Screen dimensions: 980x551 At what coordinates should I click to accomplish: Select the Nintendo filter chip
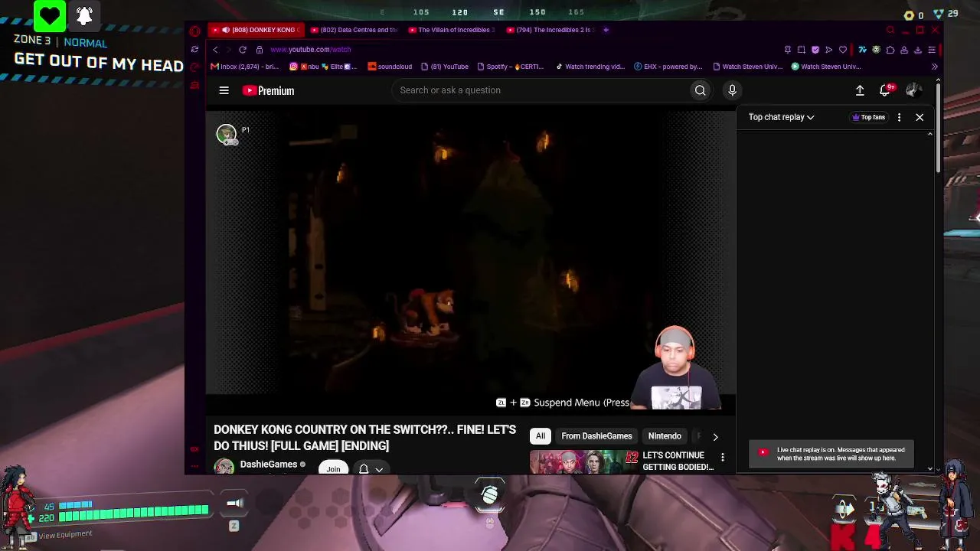(665, 436)
